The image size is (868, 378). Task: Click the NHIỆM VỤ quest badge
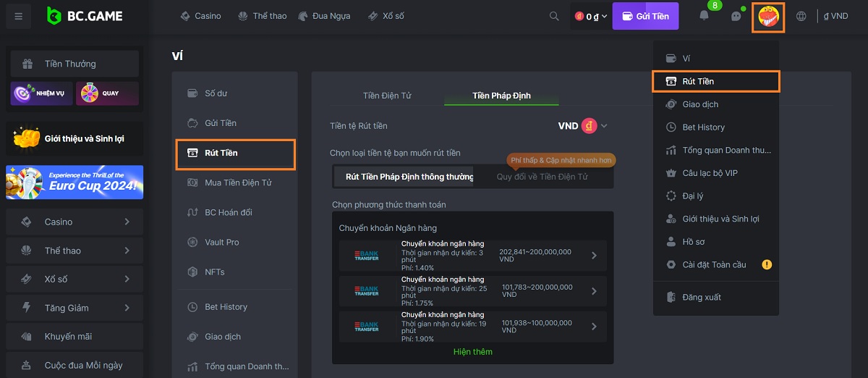(41, 93)
